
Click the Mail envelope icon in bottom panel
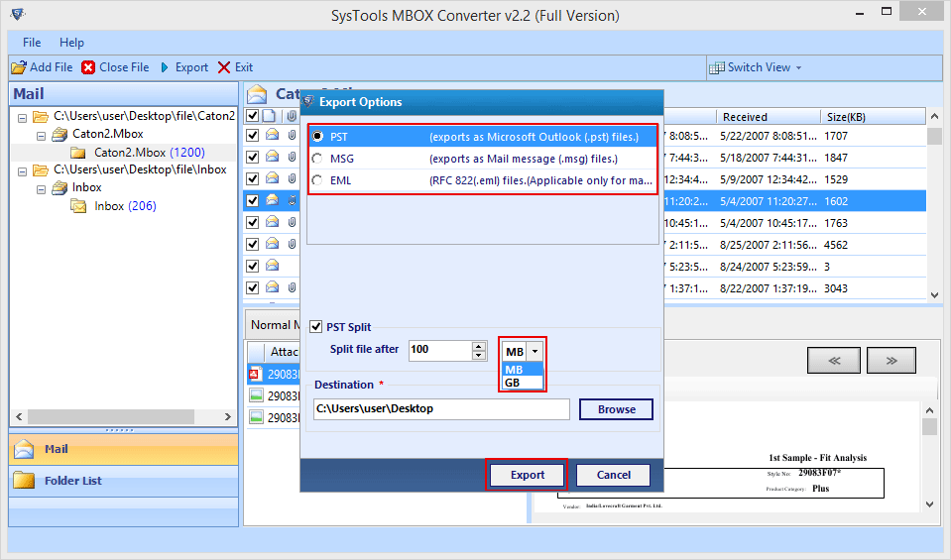[24, 449]
